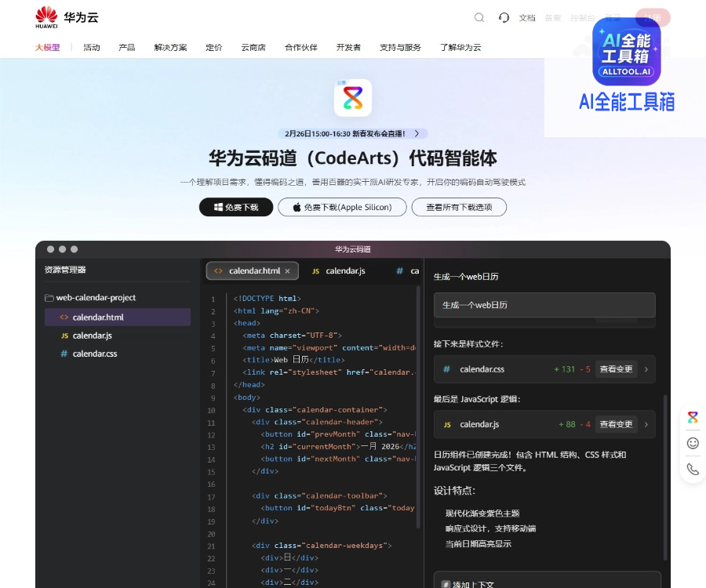Click the '当前日期高亮显示' bullet
The image size is (706, 588).
pos(479,544)
